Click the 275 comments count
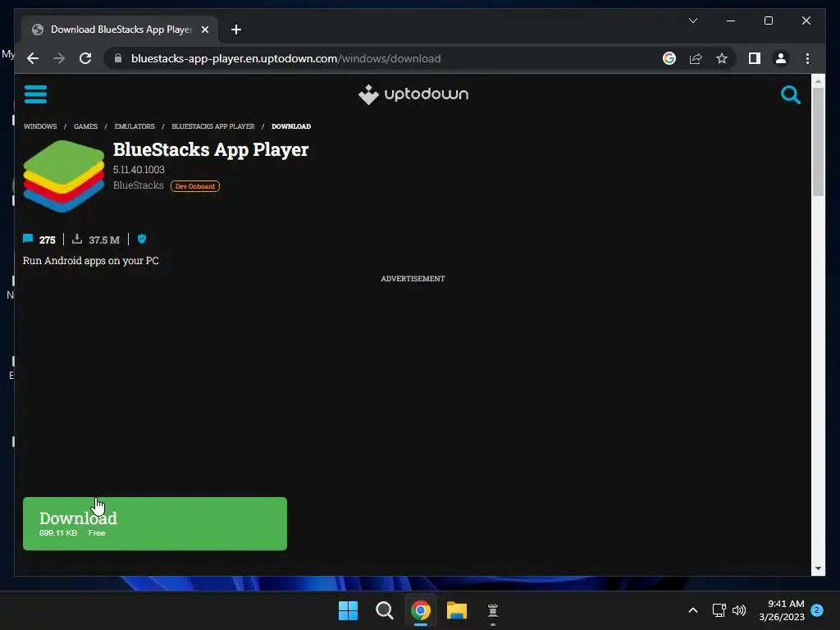The width and height of the screenshot is (840, 630). point(47,240)
